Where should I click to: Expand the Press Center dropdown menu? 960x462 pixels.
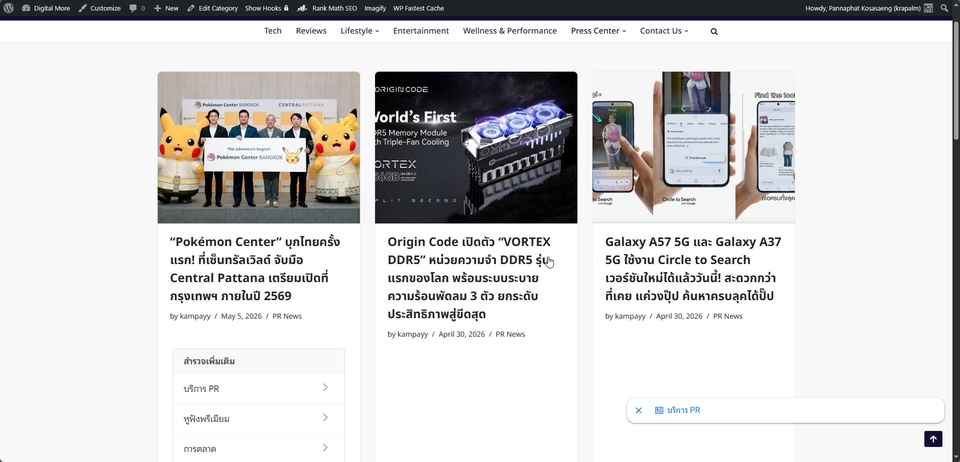[599, 31]
